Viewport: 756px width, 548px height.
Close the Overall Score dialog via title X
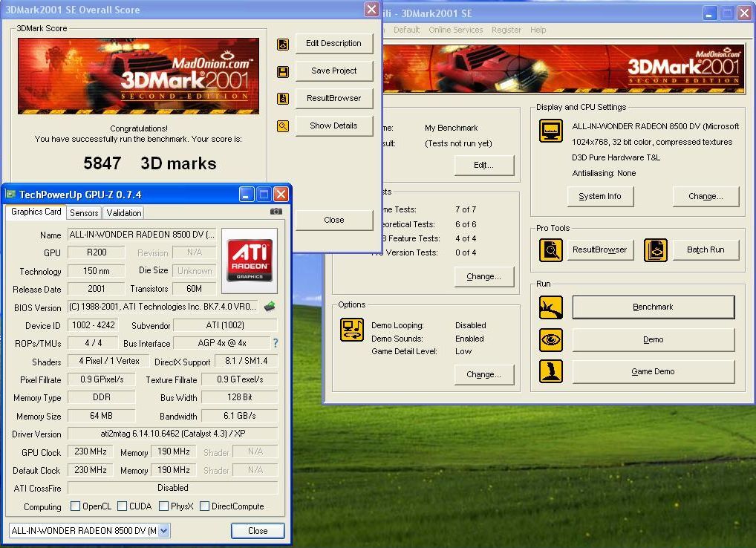(371, 9)
